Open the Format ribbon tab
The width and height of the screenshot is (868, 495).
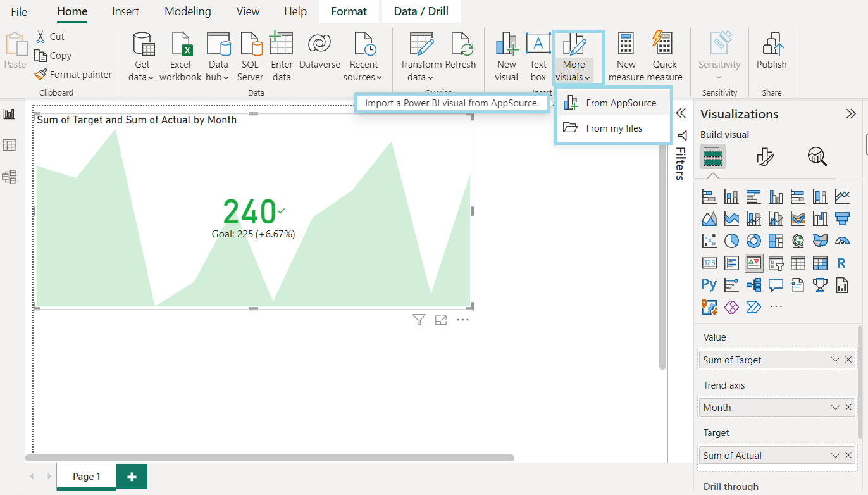(349, 11)
